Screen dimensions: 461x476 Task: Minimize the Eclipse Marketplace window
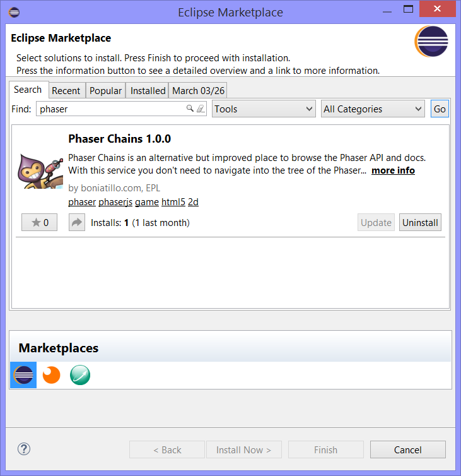387,11
